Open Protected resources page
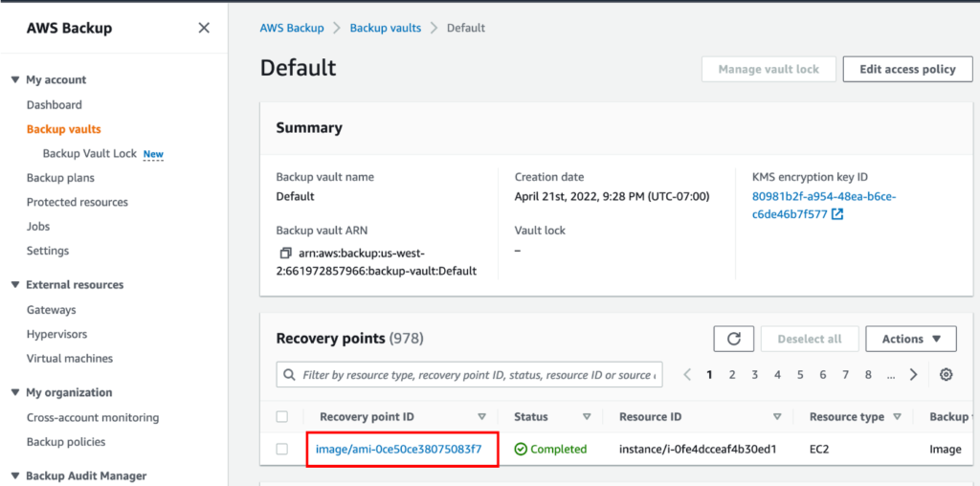This screenshot has width=980, height=486. coord(78,203)
